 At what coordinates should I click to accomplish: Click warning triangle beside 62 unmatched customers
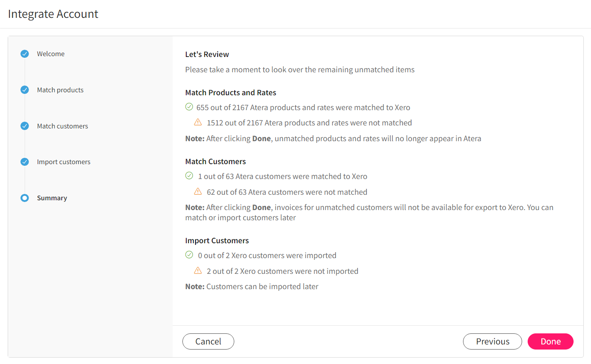198,192
